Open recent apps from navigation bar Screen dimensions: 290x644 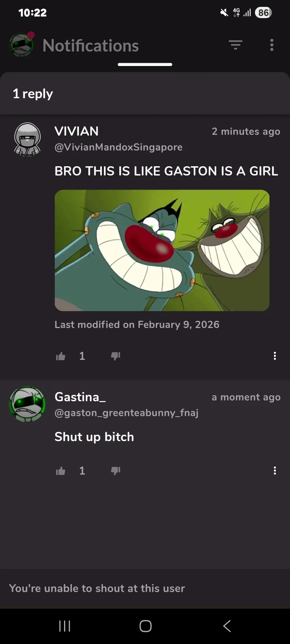[64, 626]
